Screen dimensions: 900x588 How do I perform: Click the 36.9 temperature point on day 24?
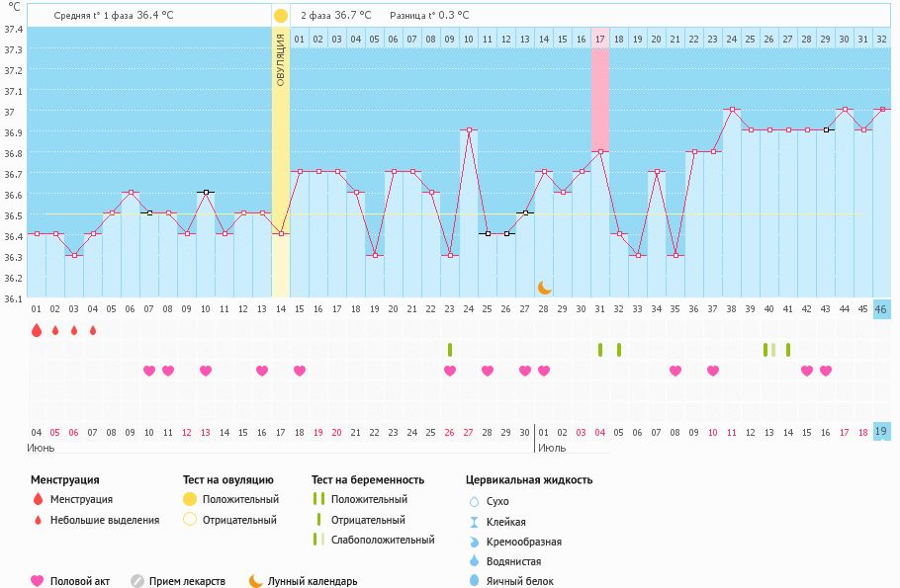tap(469, 129)
